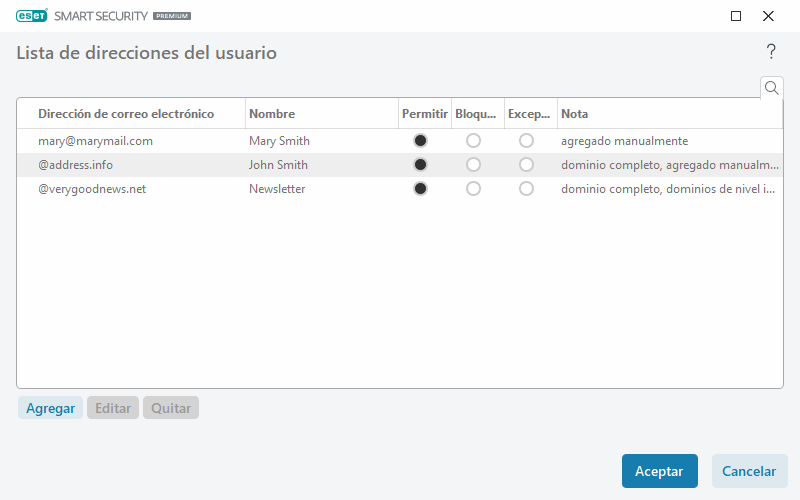
Task: Click the Nota column header
Action: pos(574,114)
